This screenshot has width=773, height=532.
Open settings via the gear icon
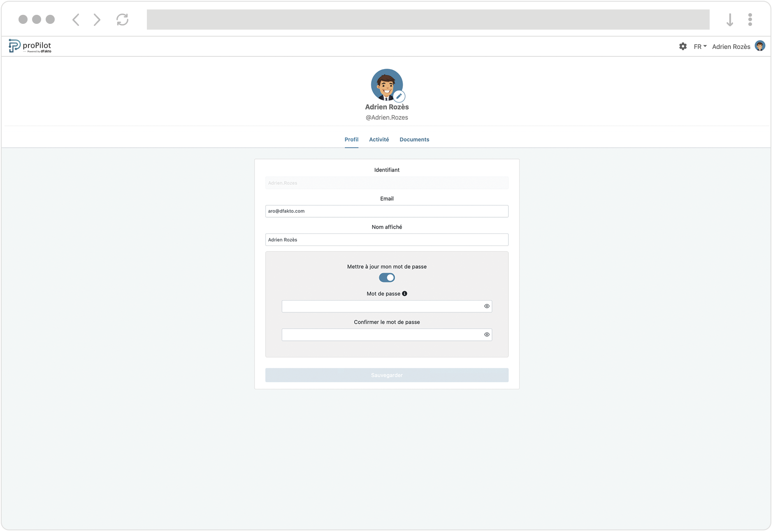click(x=683, y=46)
